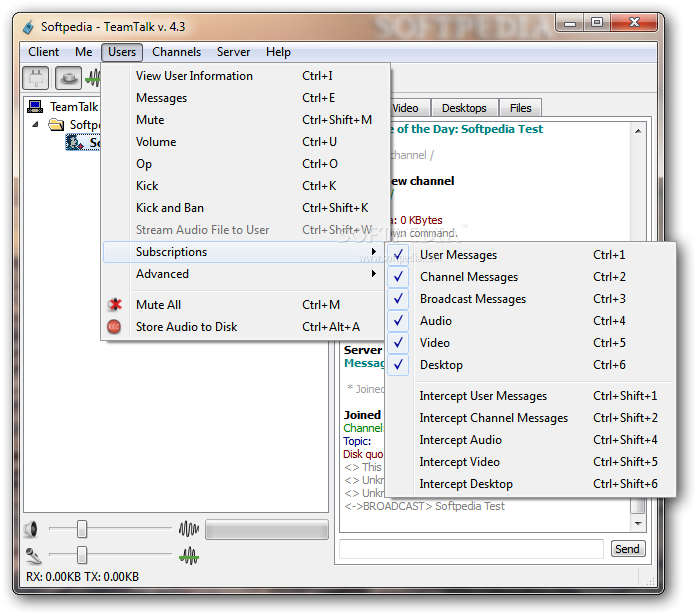
Task: Choose Messages from Users menu
Action: point(244,98)
